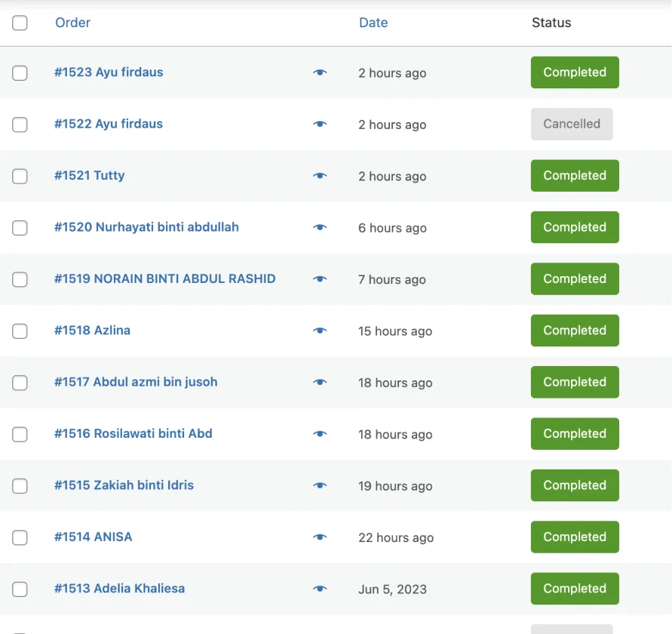
Task: Preview order #1514 ANISA via eye icon
Action: pos(320,537)
